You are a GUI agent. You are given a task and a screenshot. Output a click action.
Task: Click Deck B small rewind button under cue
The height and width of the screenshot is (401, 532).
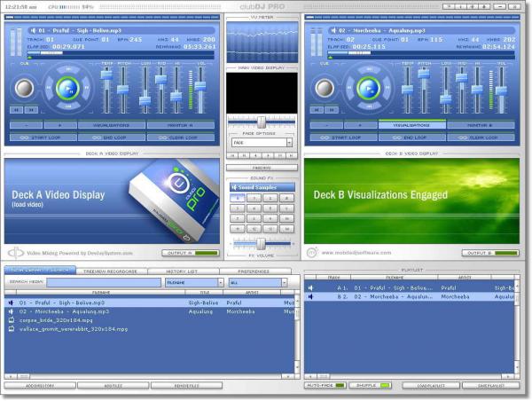click(x=317, y=110)
